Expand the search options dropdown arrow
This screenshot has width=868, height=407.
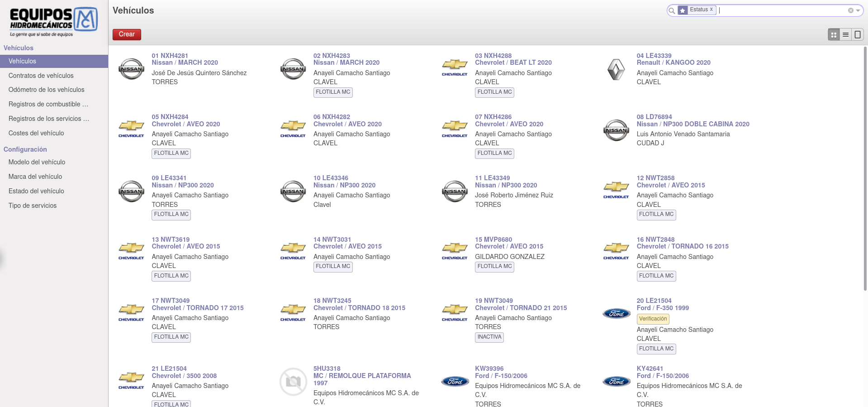(858, 10)
